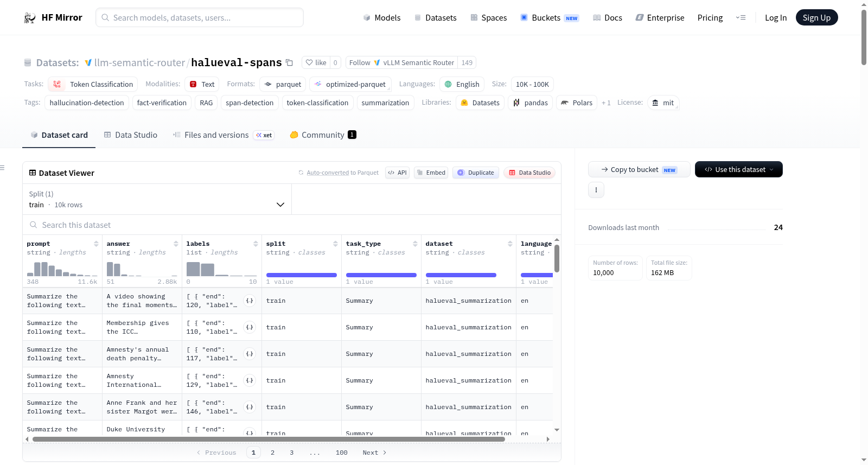Expand the JSON labels in the Membership row
Image resolution: width=868 pixels, height=465 pixels.
pyautogui.click(x=250, y=327)
